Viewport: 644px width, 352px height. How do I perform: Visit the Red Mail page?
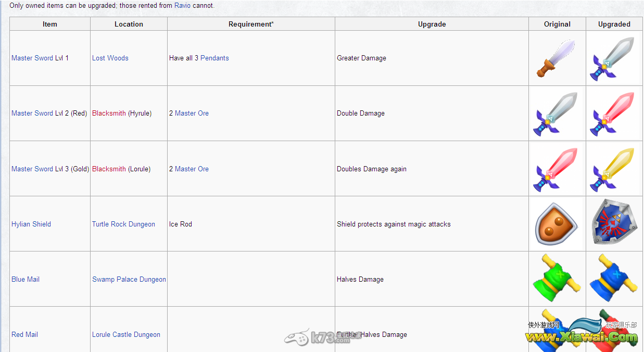pos(24,335)
